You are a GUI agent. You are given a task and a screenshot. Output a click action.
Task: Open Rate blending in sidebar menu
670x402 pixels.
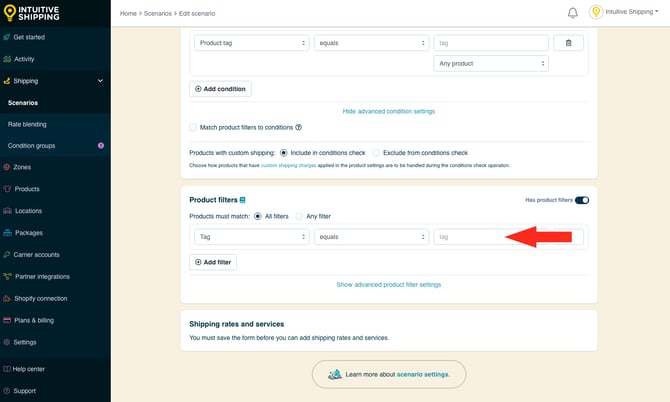coord(27,124)
